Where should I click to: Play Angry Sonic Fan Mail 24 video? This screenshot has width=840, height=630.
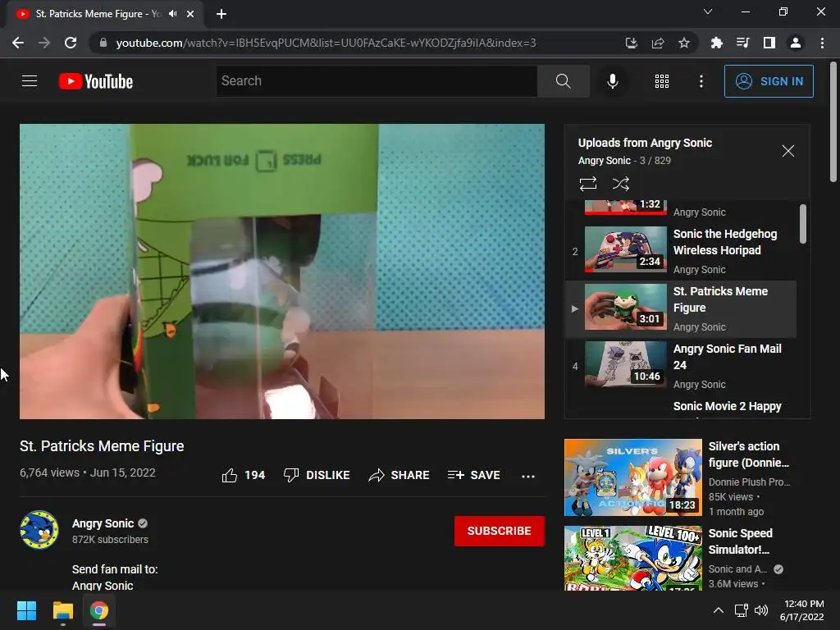coord(681,366)
